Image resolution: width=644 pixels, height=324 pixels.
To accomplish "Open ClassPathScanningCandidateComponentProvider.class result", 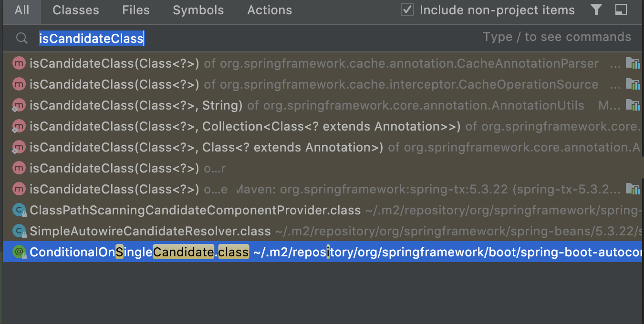I will (322, 210).
